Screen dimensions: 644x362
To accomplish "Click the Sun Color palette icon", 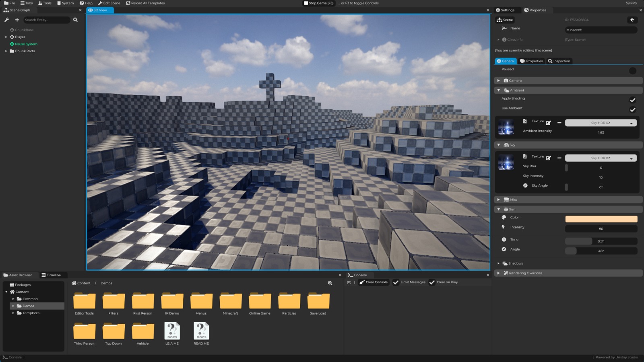I will [x=504, y=217].
